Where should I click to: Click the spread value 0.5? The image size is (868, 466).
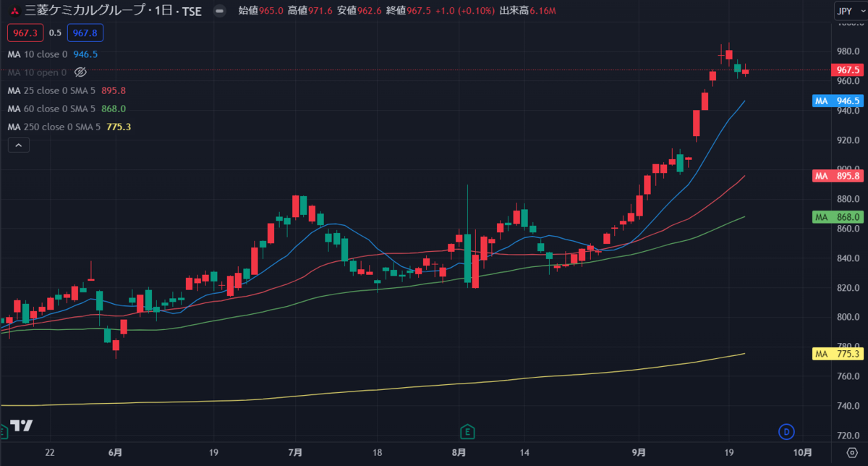point(55,33)
